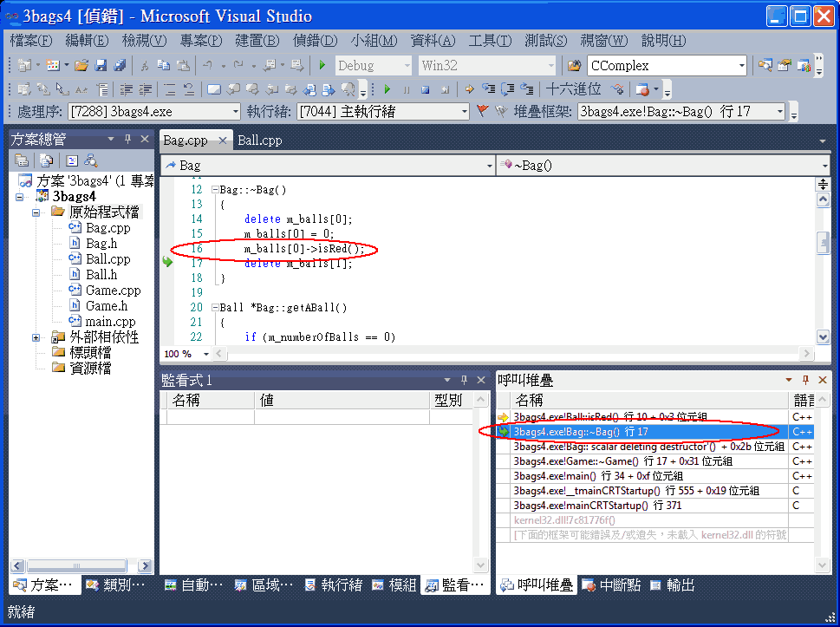Click the Redo arrow icon

[x=238, y=65]
